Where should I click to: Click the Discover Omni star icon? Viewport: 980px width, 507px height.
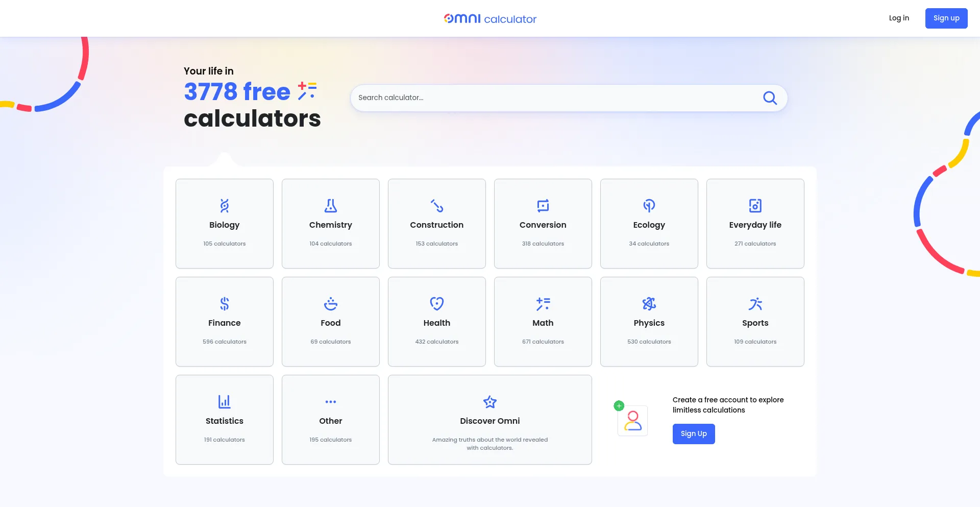click(x=489, y=402)
